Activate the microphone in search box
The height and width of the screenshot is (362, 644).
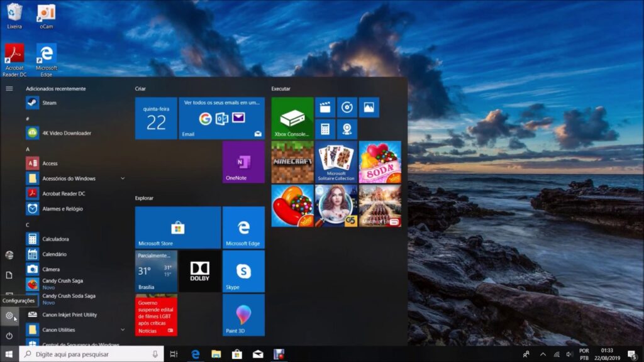click(x=155, y=354)
